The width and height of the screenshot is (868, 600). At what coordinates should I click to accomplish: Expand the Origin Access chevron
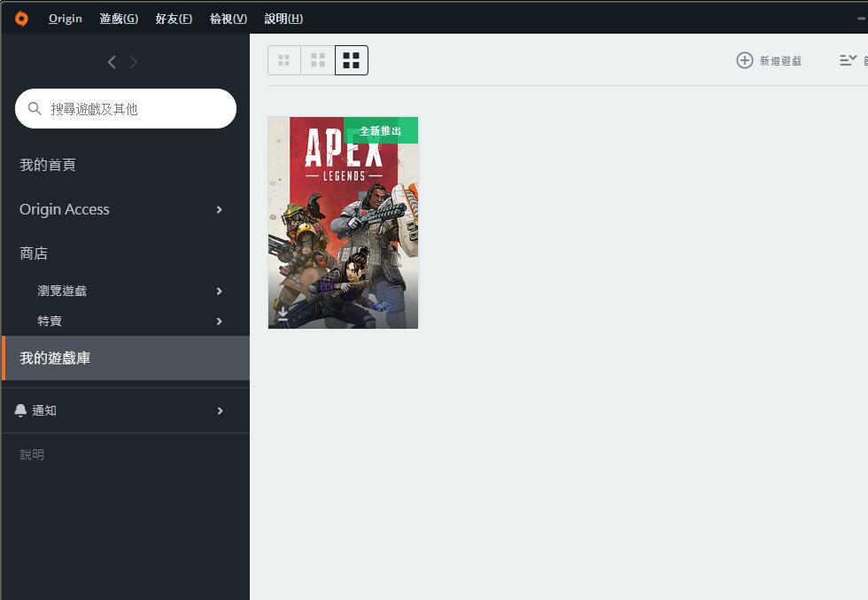(x=220, y=209)
